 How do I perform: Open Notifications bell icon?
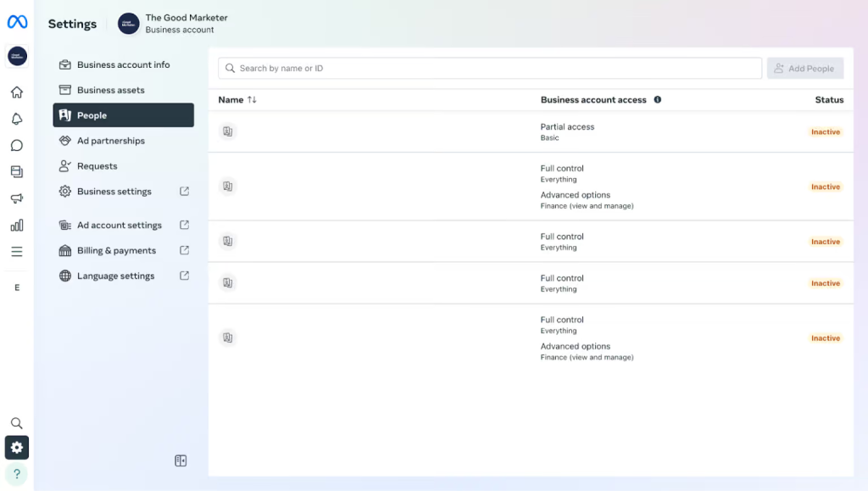click(x=17, y=119)
